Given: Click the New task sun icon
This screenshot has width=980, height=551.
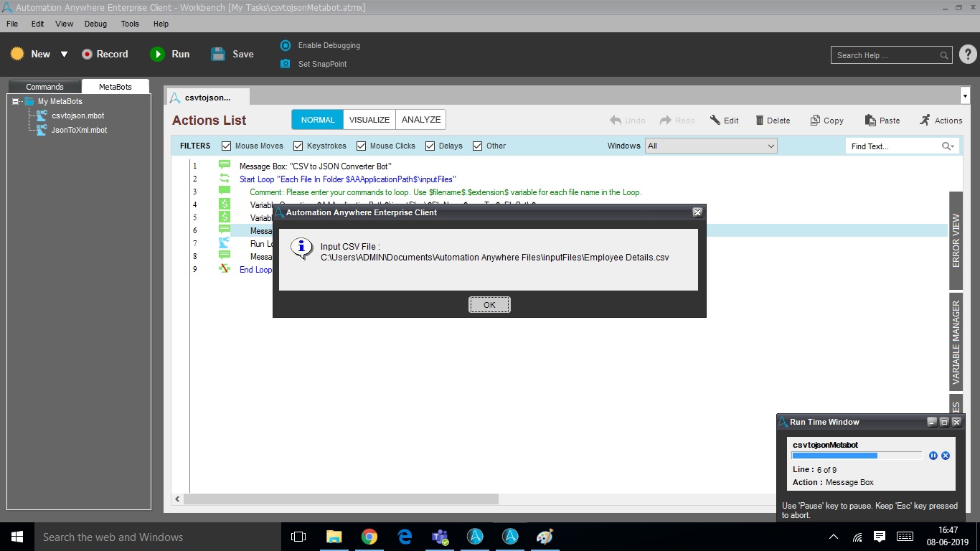Looking at the screenshot, I should coord(17,54).
